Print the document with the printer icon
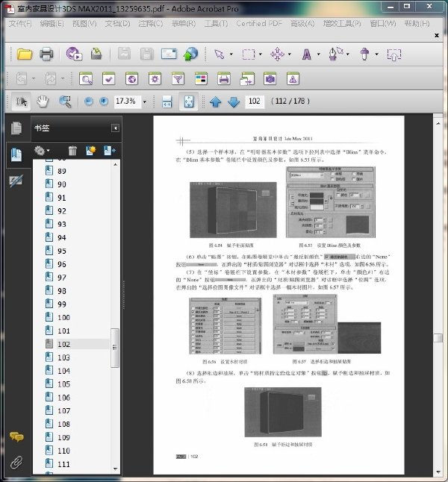The width and height of the screenshot is (448, 482). [x=46, y=54]
